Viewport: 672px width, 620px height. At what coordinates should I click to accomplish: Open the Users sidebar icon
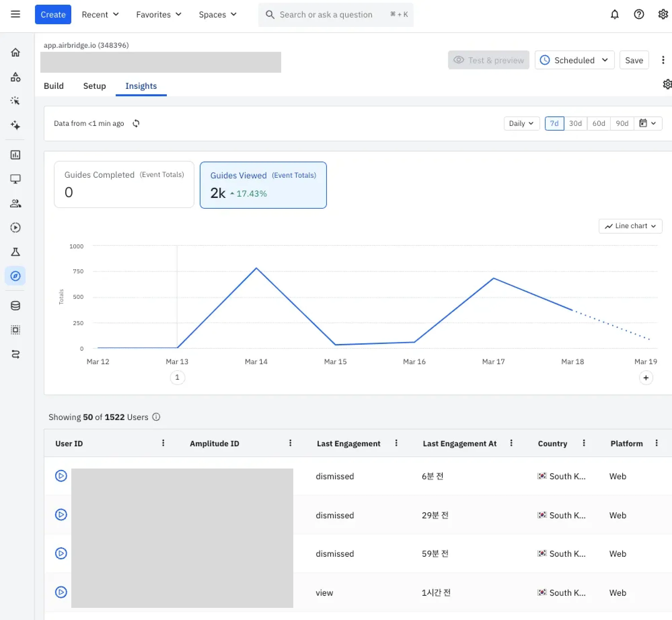pos(15,203)
